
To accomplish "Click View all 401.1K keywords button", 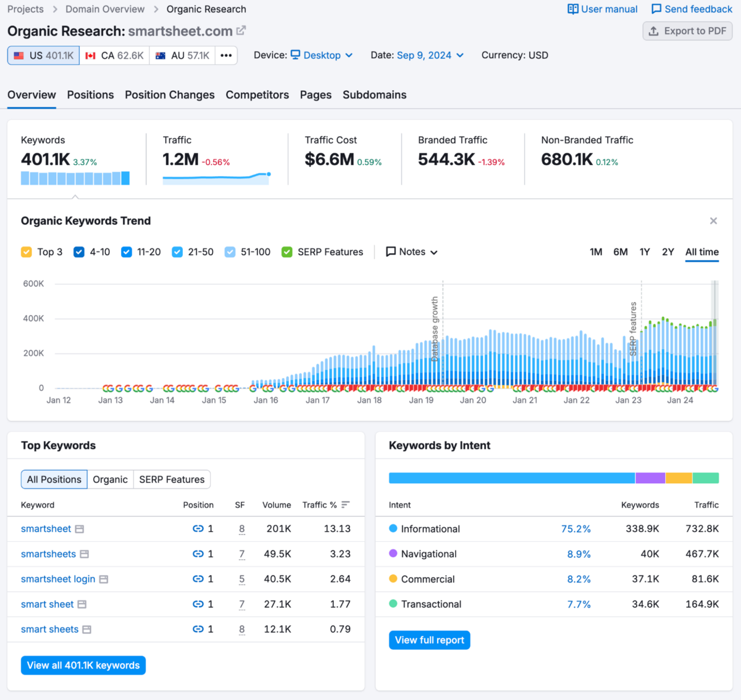I will (83, 665).
